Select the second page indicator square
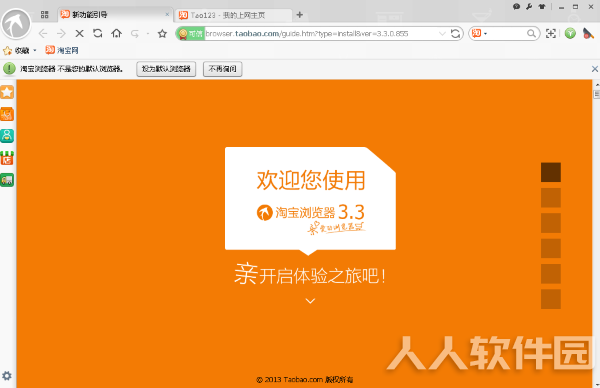This screenshot has width=600, height=388. tap(551, 197)
